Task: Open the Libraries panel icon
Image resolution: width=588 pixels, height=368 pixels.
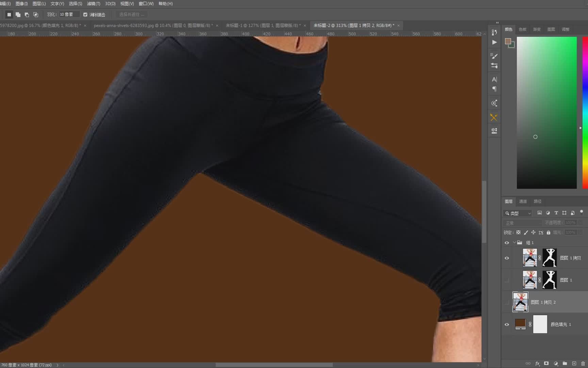Action: pyautogui.click(x=494, y=131)
